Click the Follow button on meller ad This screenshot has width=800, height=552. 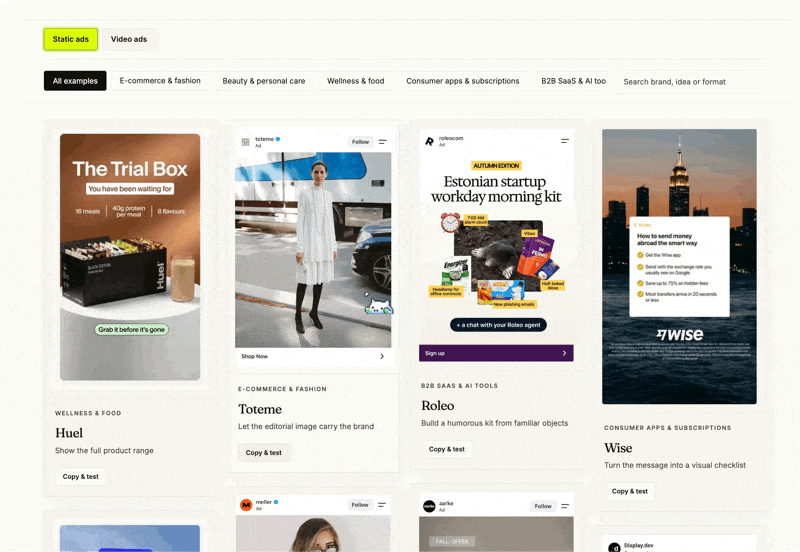(360, 505)
